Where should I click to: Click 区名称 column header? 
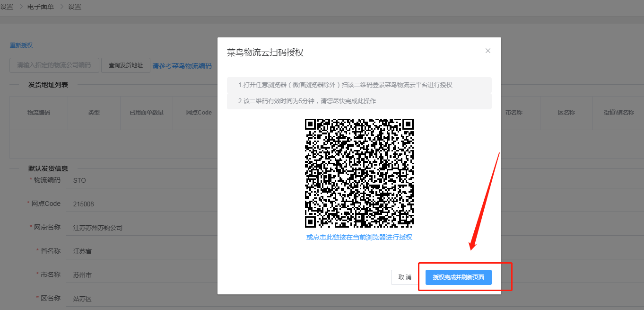pos(566,113)
